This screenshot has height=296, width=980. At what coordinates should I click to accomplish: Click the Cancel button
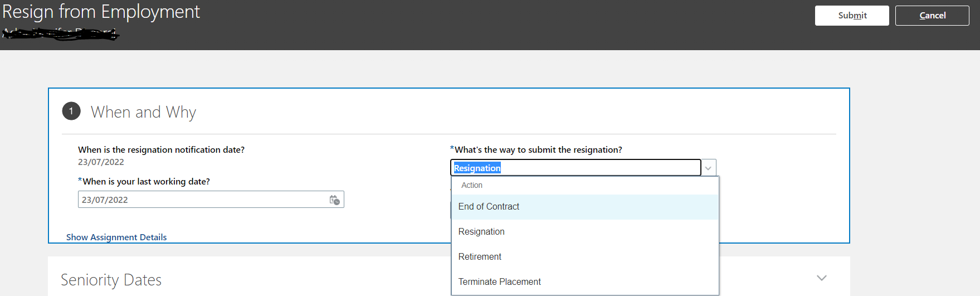pos(932,16)
